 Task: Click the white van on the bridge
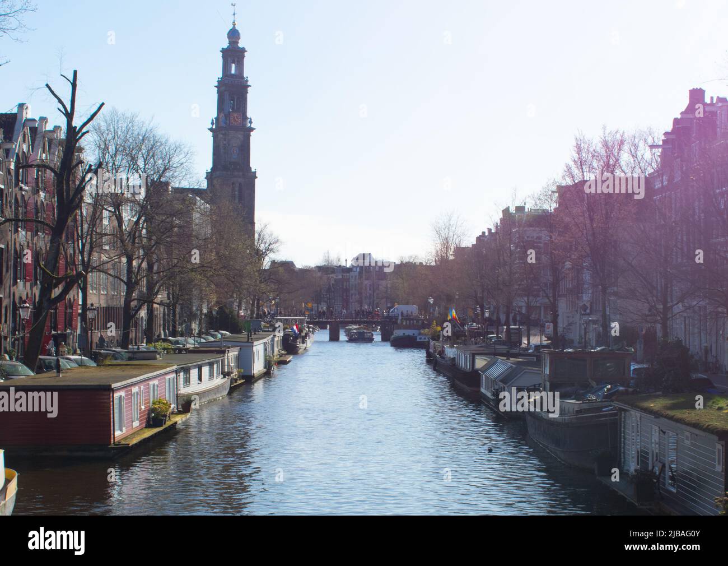click(x=403, y=311)
